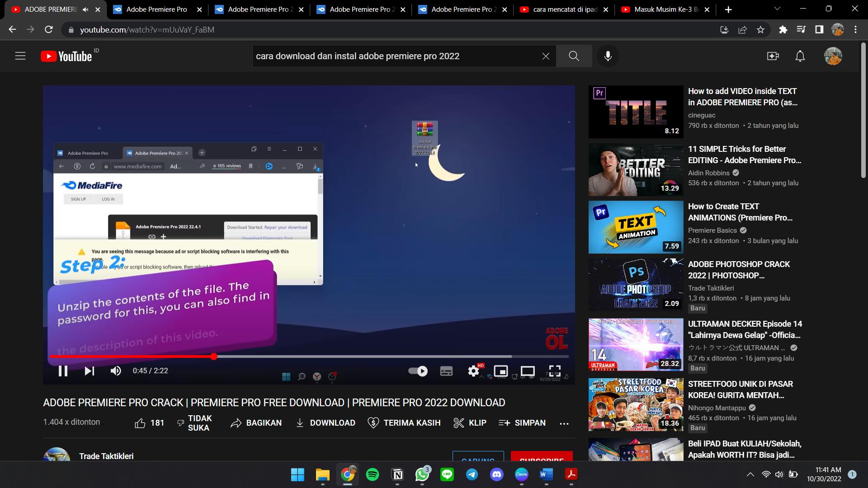Search with voice microphone
This screenshot has height=488, width=868.
tap(608, 56)
